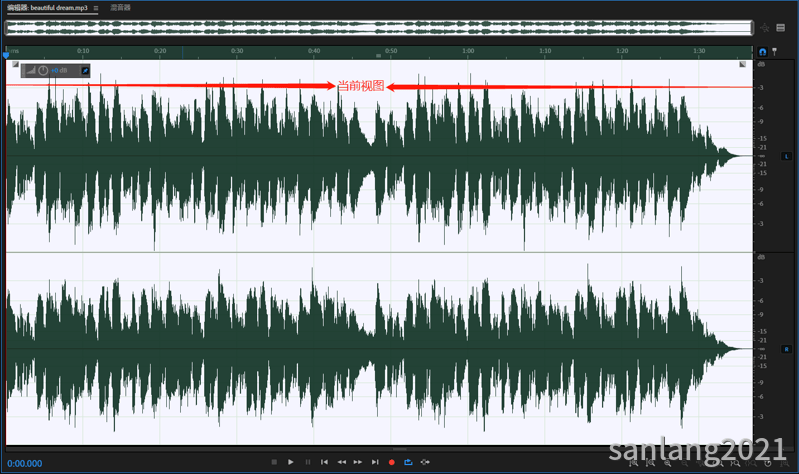Viewport: 799px width, 474px height.
Task: Pause playback with the Pause button
Action: [x=308, y=462]
